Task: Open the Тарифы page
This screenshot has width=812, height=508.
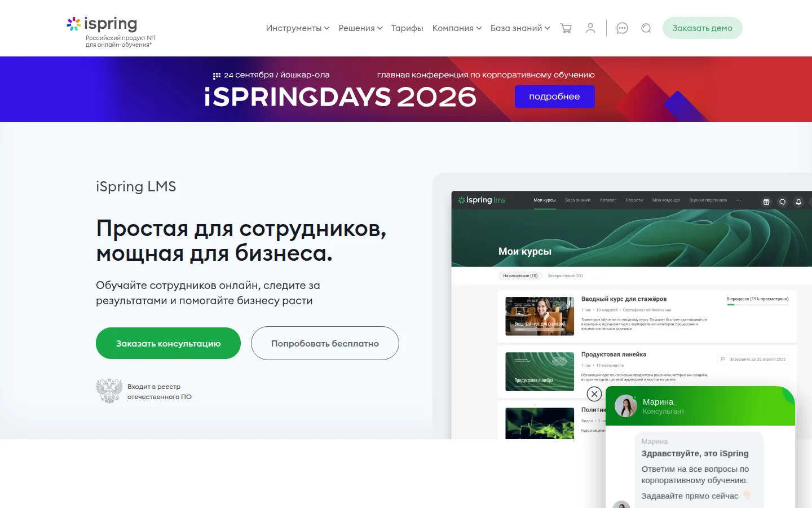Action: 407,28
